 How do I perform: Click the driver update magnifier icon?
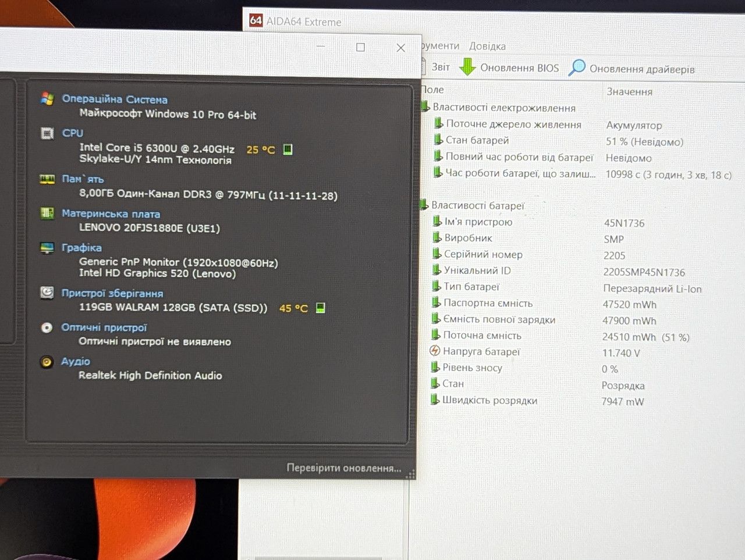pyautogui.click(x=577, y=67)
